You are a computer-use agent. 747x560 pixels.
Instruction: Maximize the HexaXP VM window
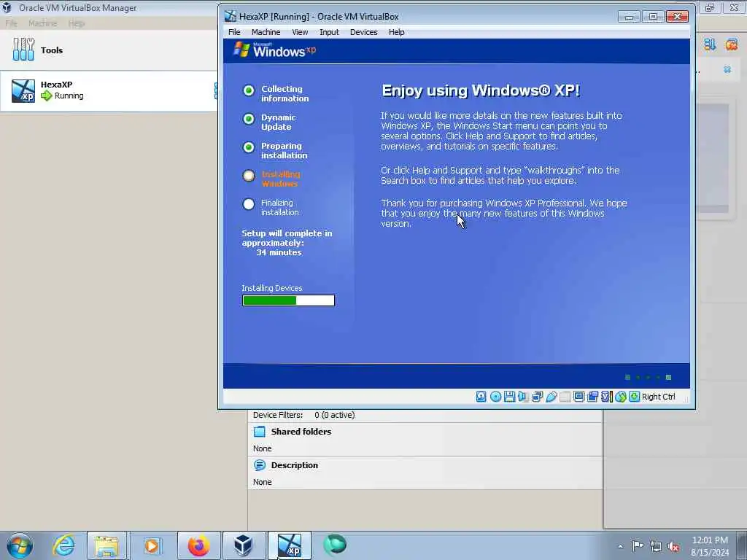pos(653,17)
